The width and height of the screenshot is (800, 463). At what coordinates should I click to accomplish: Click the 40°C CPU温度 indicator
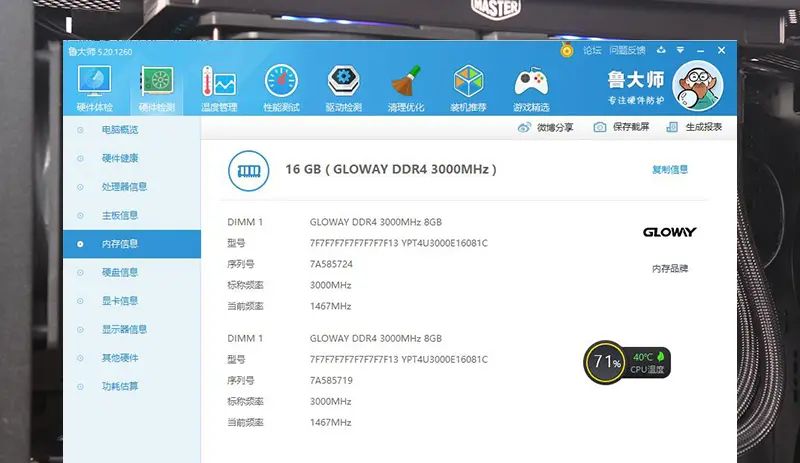[x=648, y=363]
